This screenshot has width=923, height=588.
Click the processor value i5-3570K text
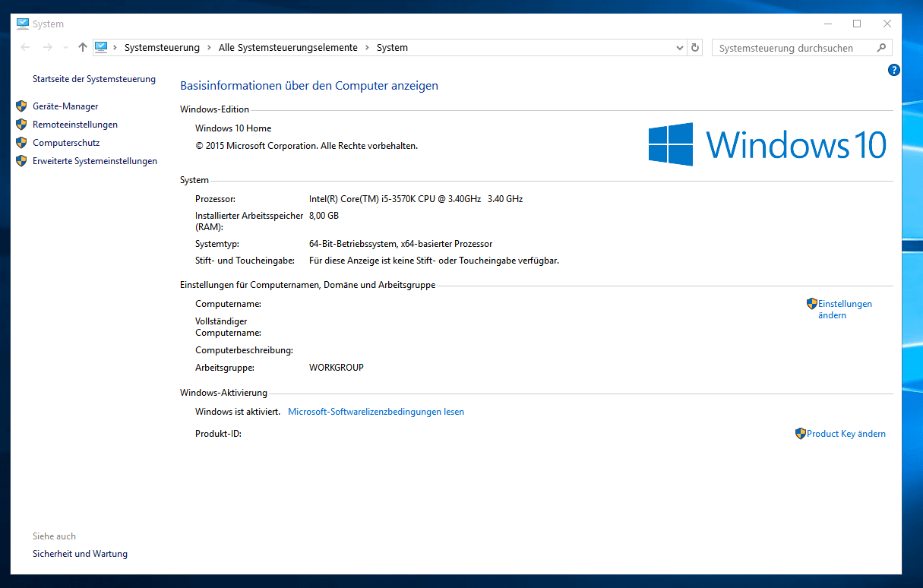(416, 199)
